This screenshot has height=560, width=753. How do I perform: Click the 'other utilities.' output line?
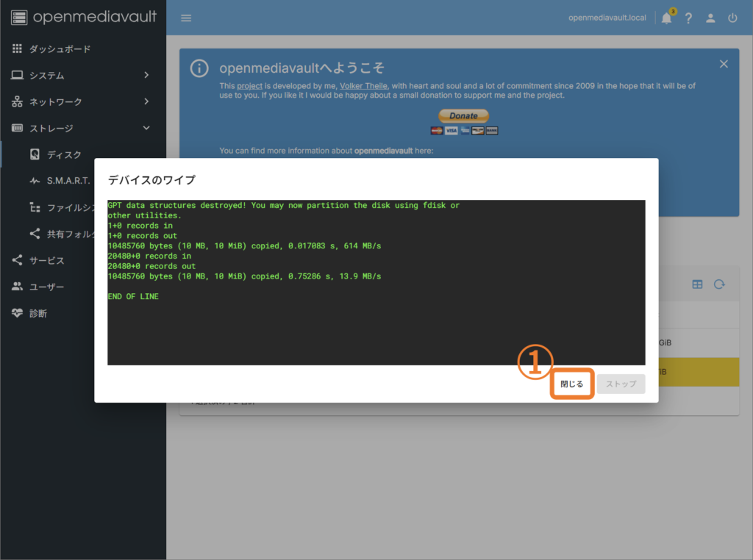coord(145,215)
